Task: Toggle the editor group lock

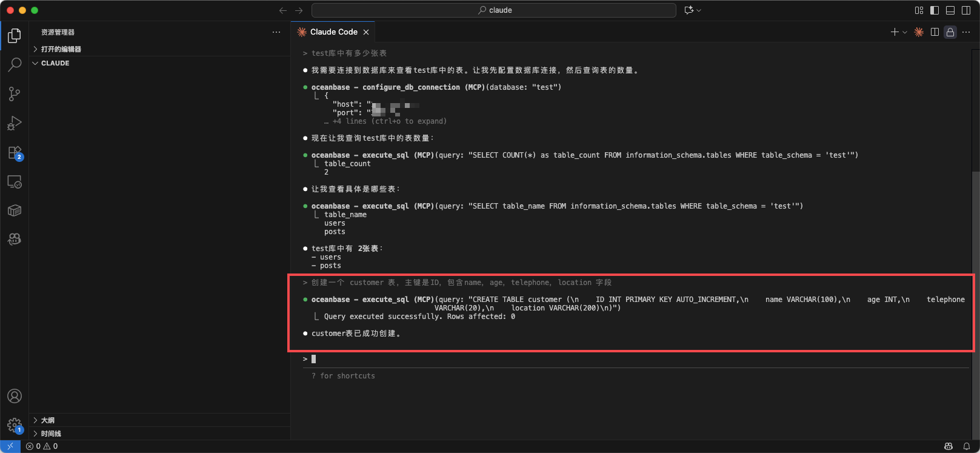Action: (950, 32)
